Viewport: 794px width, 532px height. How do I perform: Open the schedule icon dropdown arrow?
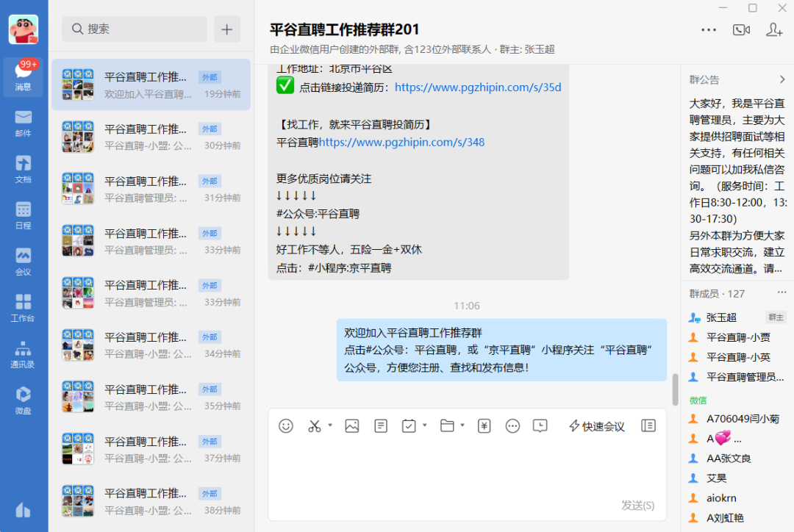pyautogui.click(x=425, y=425)
